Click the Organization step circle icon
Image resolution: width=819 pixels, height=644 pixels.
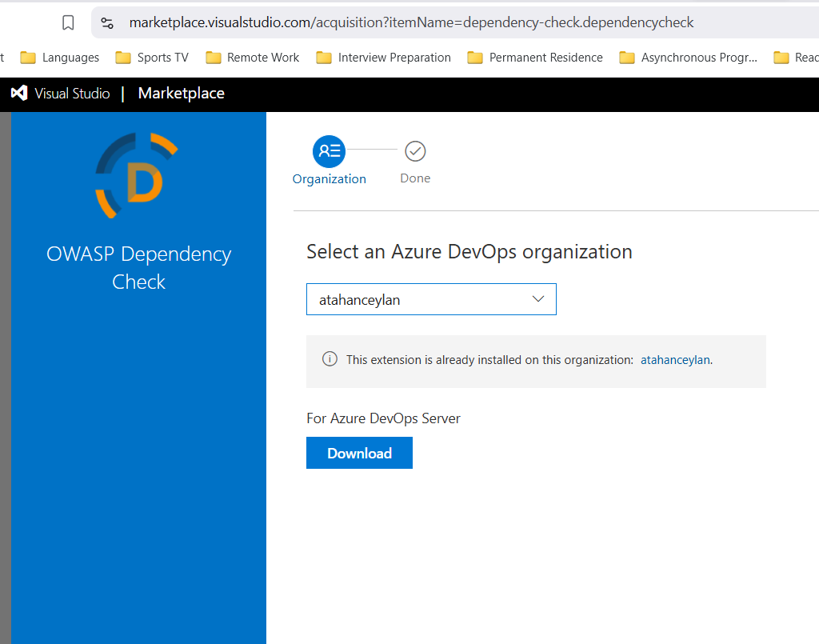pos(329,151)
